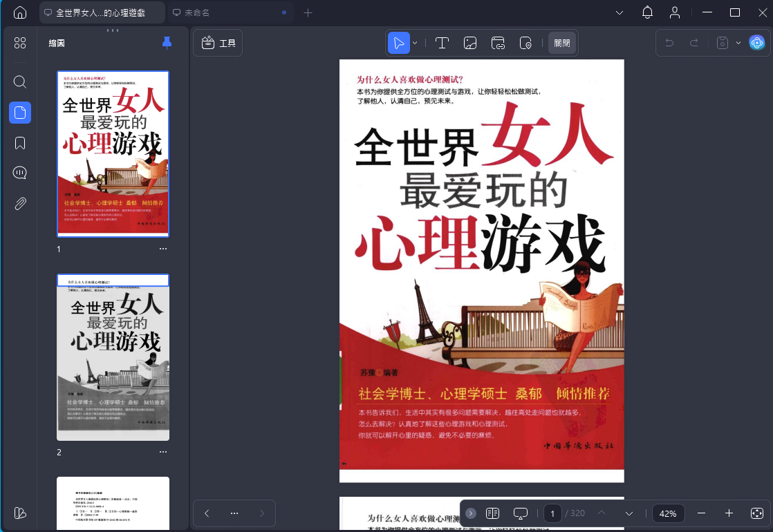Open the 42% zoom level box
This screenshot has height=532, width=773.
pos(668,513)
